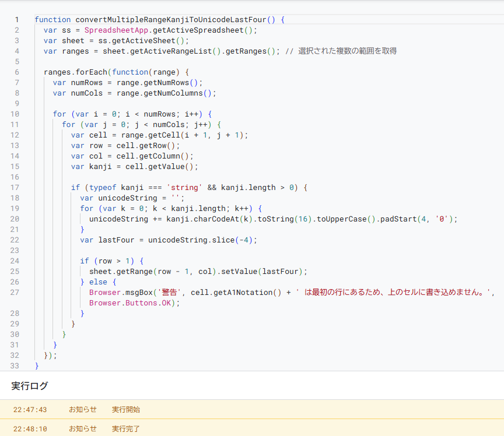Click Browser.msgBox on line 27
Image resolution: width=504 pixels, height=436 pixels.
pyautogui.click(x=121, y=293)
